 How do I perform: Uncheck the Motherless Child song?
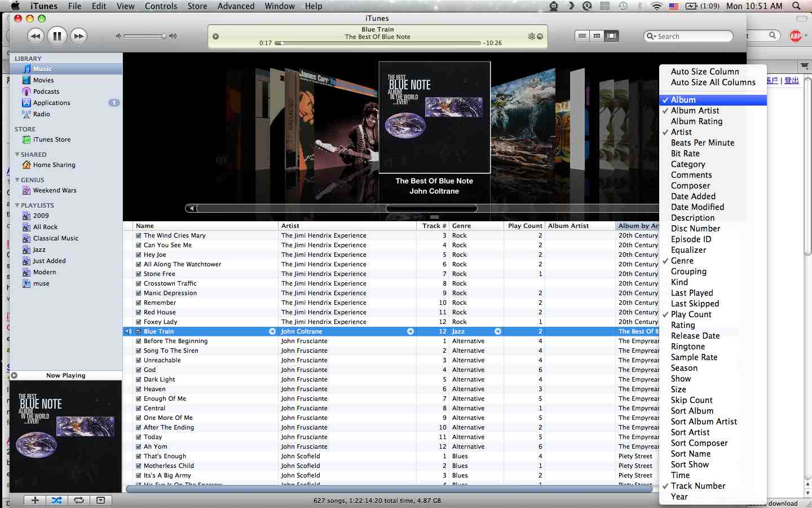[x=139, y=466]
